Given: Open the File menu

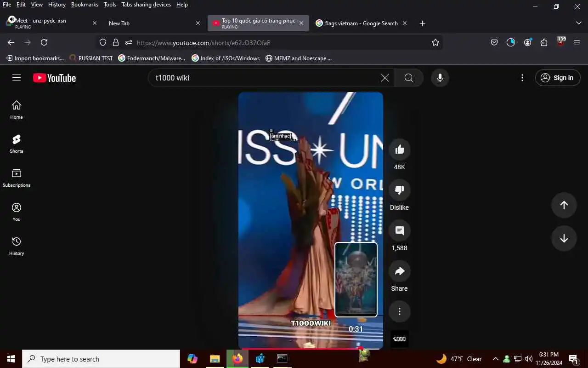Looking at the screenshot, I should click(7, 5).
